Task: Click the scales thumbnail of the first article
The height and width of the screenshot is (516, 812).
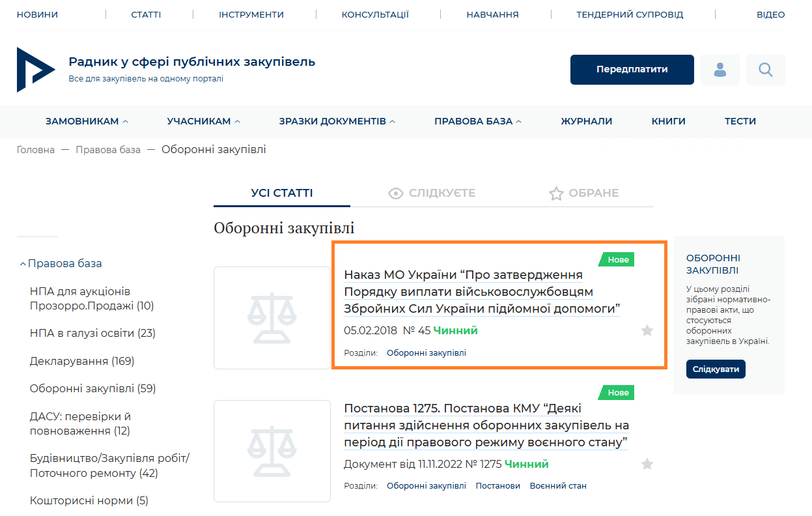Action: click(x=272, y=318)
